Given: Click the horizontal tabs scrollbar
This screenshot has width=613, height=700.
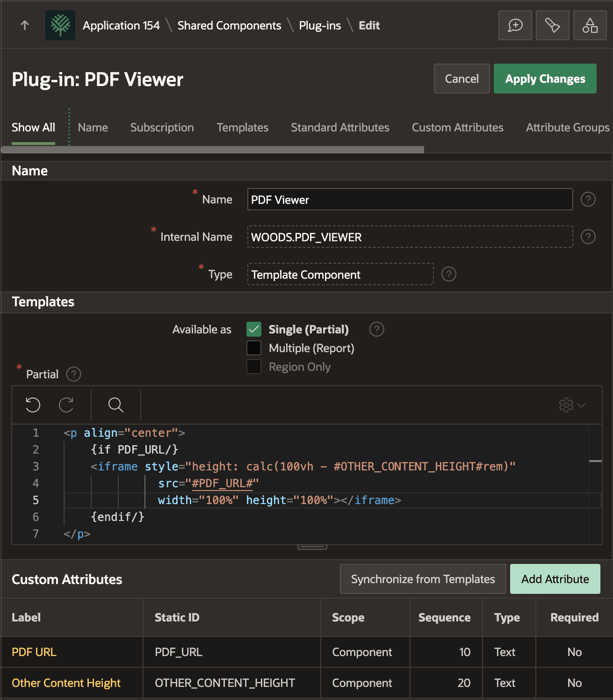Looking at the screenshot, I should (213, 150).
